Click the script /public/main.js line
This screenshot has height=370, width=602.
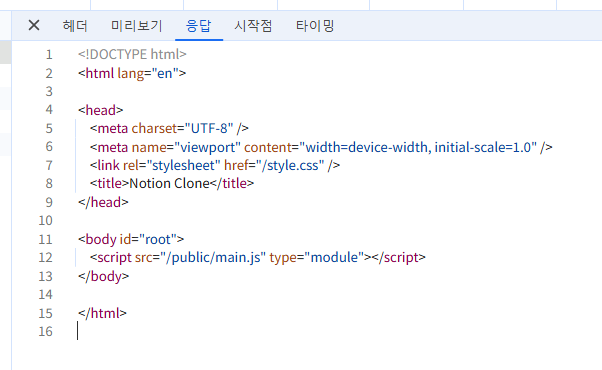[x=258, y=257]
